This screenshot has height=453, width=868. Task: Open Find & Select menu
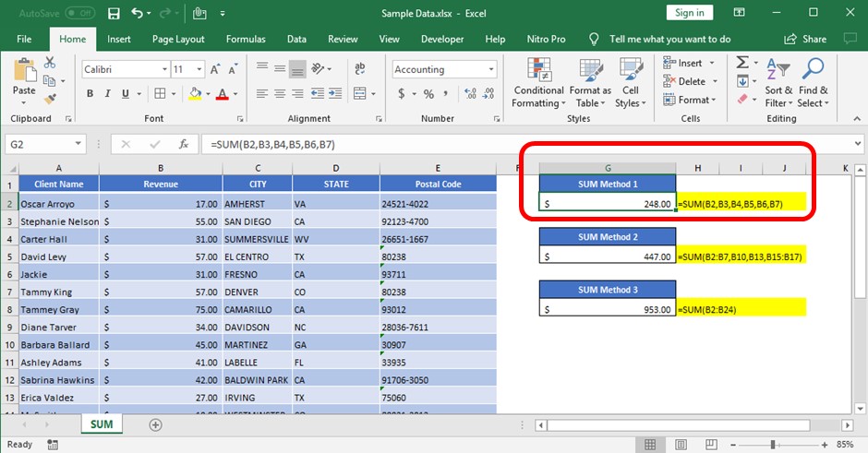coord(814,82)
